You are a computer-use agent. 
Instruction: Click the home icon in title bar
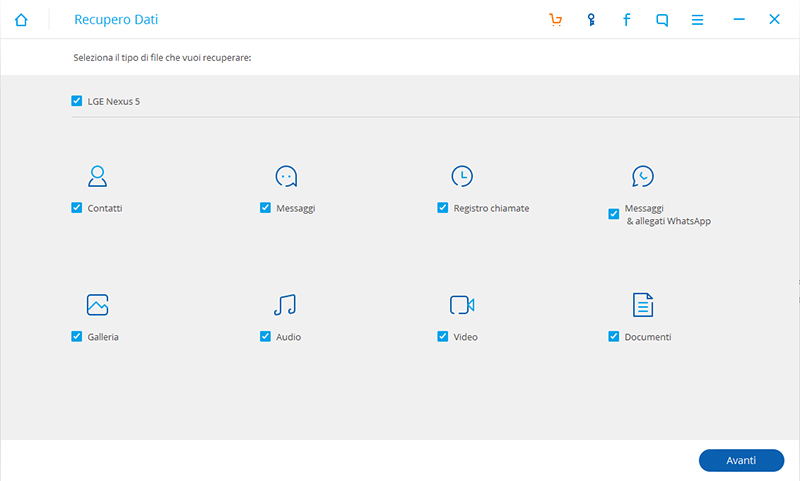(x=22, y=20)
